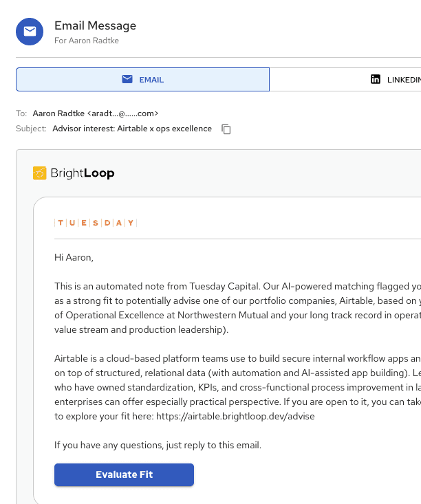Click the TUESDAY logo in the email
Image resolution: width=421 pixels, height=504 pixels.
(96, 223)
